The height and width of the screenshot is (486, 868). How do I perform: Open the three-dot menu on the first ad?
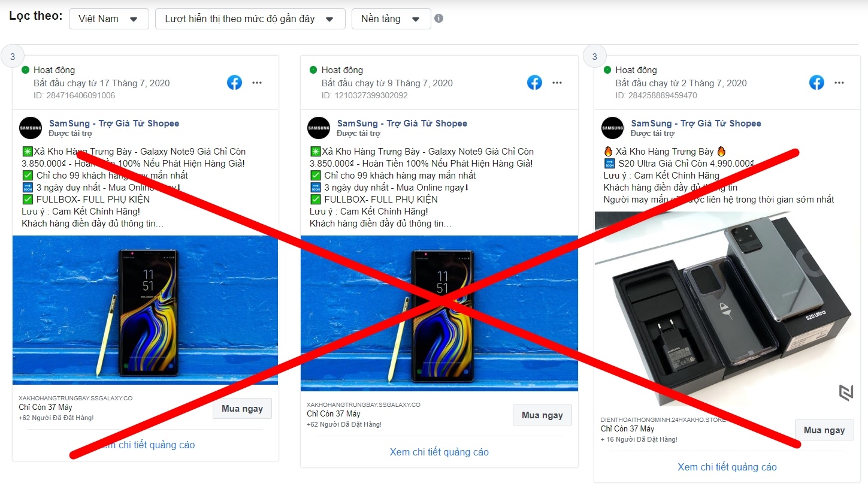coord(257,83)
